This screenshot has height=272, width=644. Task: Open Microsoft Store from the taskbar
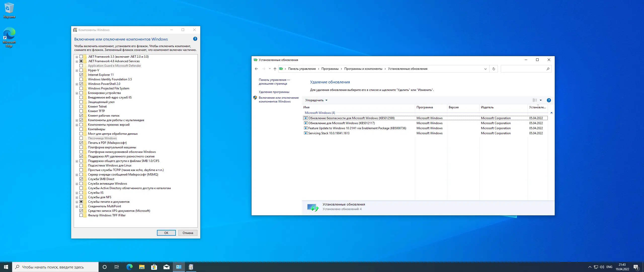[x=154, y=267]
